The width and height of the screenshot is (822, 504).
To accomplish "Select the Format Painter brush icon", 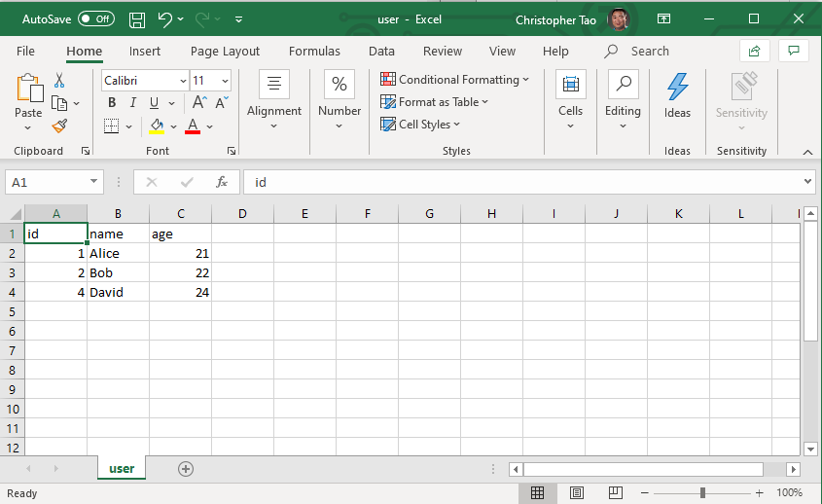I will [x=59, y=126].
